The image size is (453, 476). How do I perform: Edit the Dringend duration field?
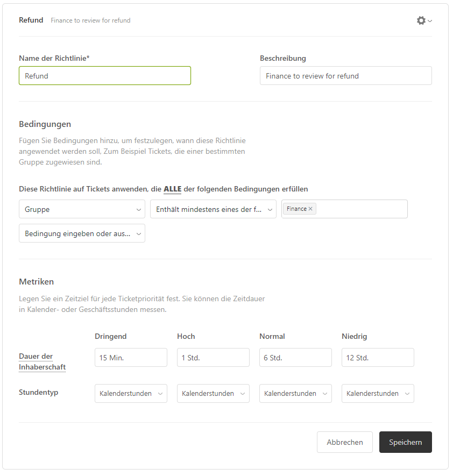(x=131, y=358)
